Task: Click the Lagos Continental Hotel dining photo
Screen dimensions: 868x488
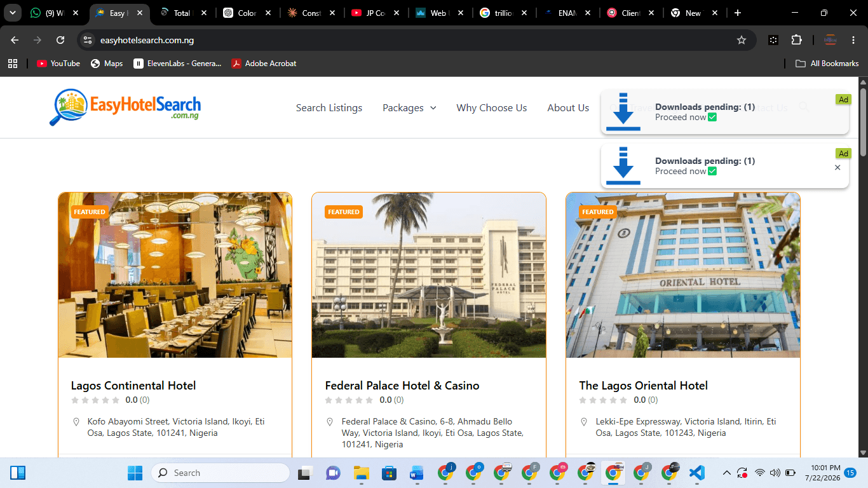Action: click(x=175, y=275)
